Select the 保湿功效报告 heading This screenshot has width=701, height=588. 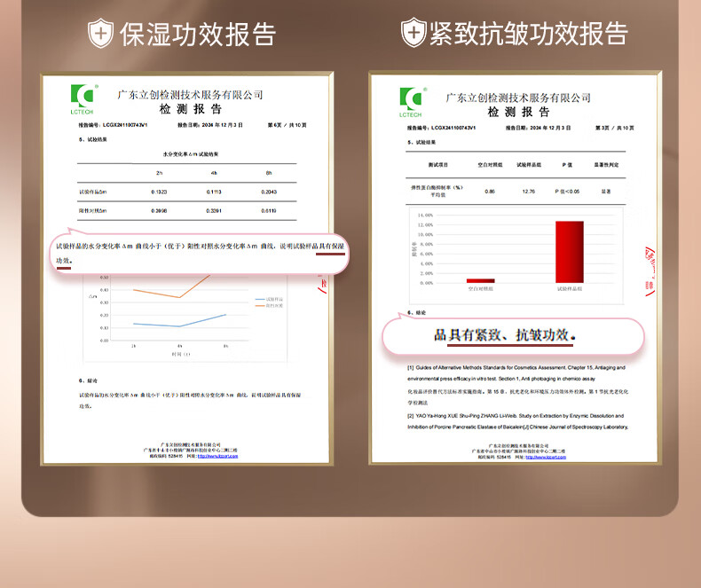[x=198, y=34]
